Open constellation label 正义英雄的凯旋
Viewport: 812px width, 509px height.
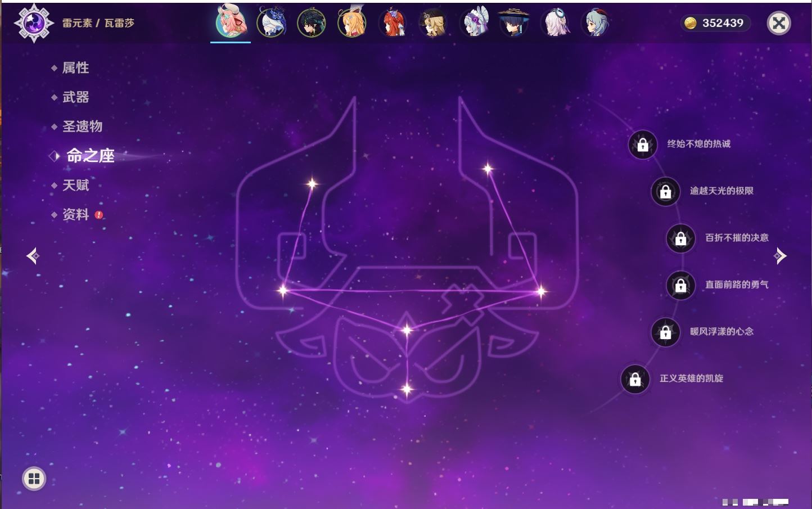click(691, 379)
